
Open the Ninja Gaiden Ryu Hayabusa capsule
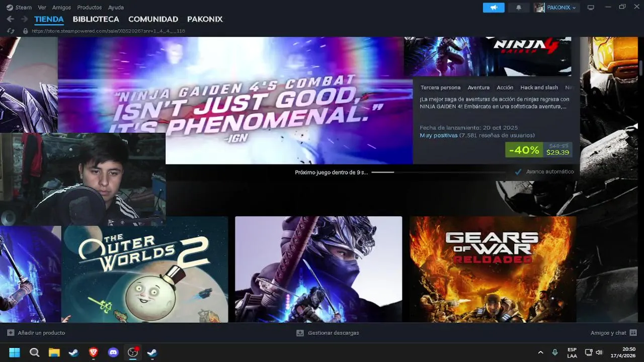(x=318, y=269)
